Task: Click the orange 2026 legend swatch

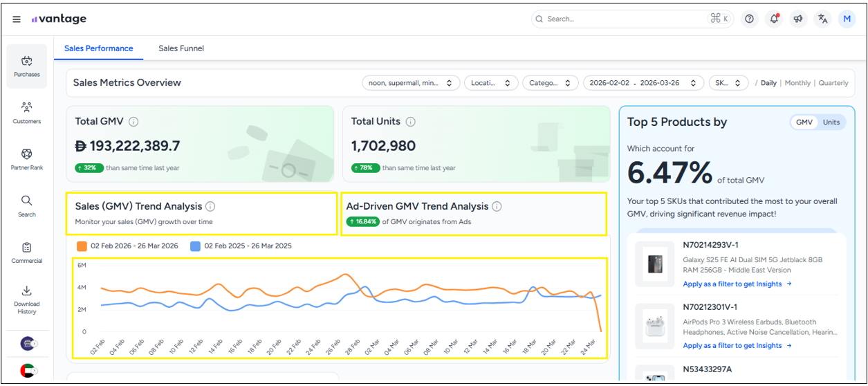Action: (82, 246)
